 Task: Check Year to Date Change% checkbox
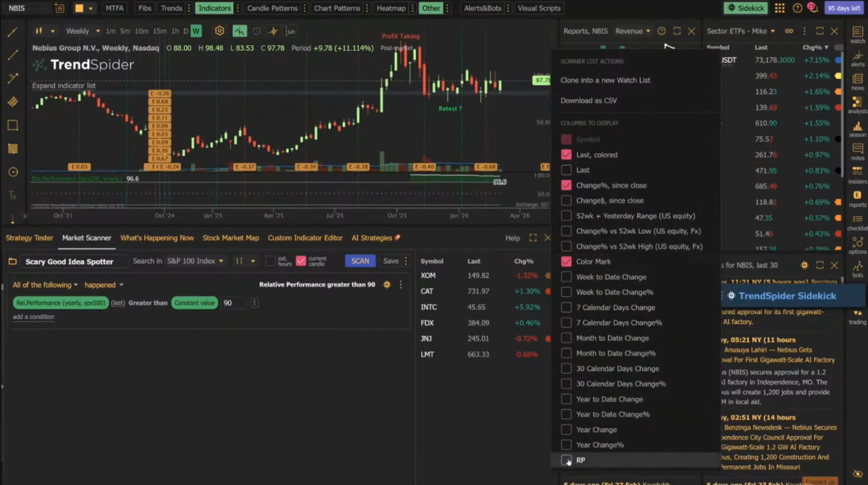pyautogui.click(x=566, y=414)
